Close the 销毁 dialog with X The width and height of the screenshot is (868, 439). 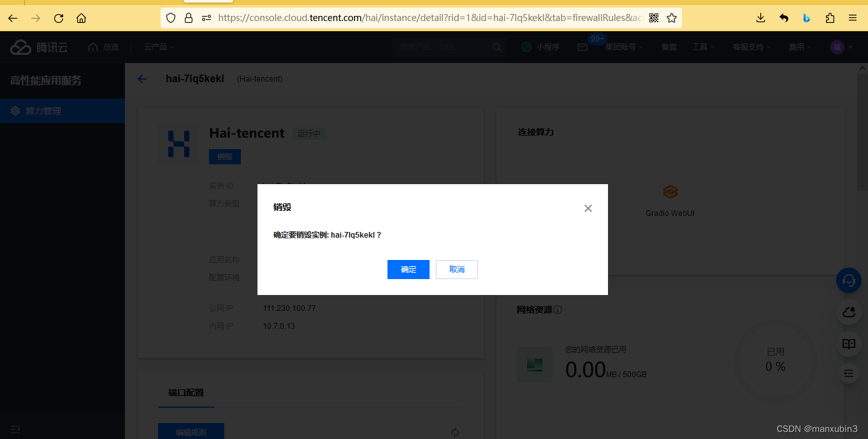(x=588, y=208)
